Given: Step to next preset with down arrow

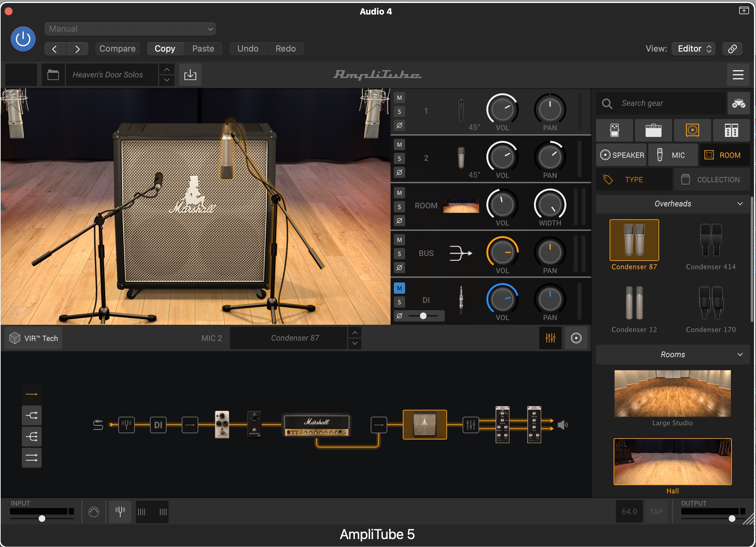Looking at the screenshot, I should (x=167, y=80).
